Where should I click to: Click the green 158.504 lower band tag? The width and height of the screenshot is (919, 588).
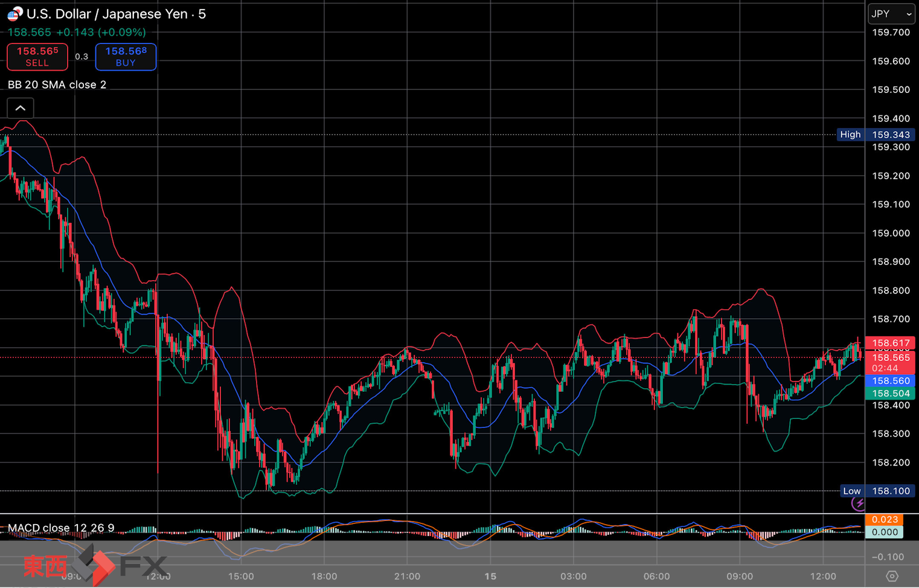point(890,394)
